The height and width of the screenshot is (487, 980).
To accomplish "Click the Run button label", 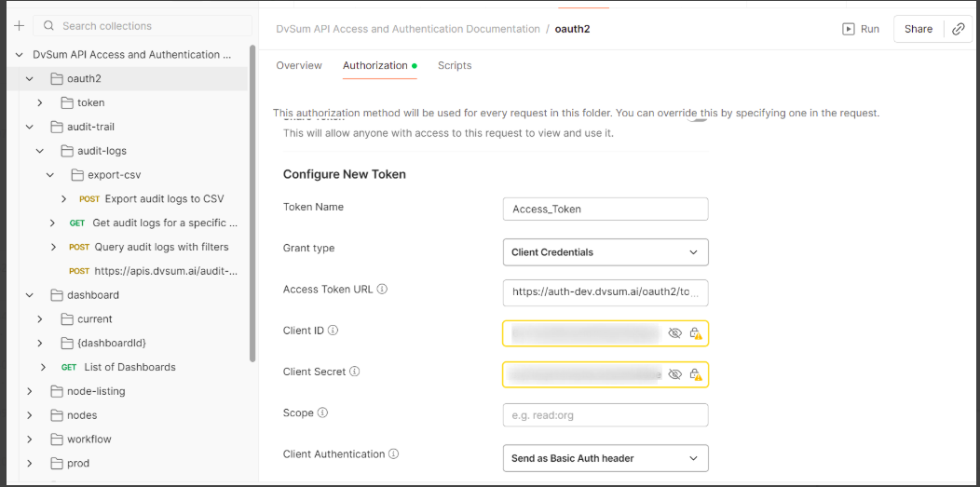I will [x=869, y=29].
